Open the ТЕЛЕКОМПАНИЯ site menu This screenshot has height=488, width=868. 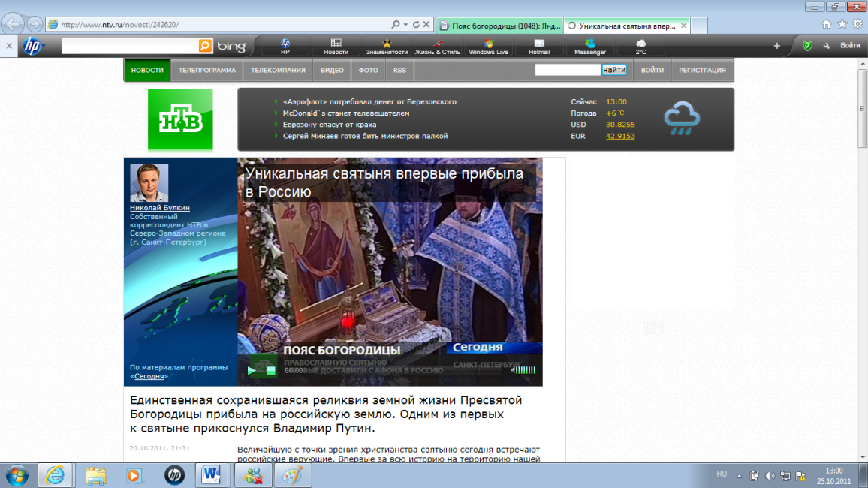click(x=278, y=71)
